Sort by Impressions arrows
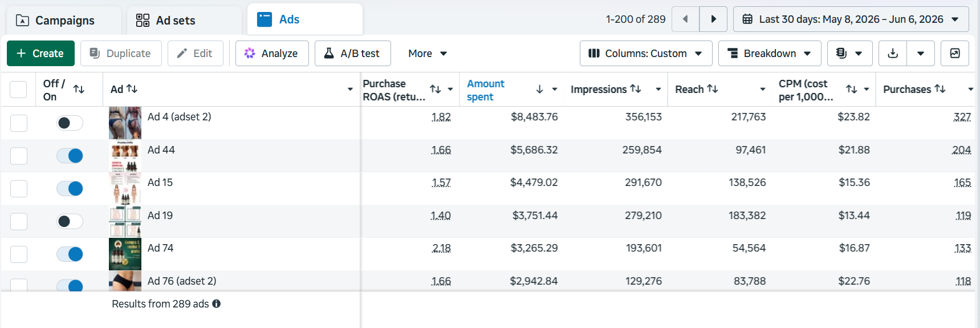Viewport: 980px width, 328px height. (636, 89)
